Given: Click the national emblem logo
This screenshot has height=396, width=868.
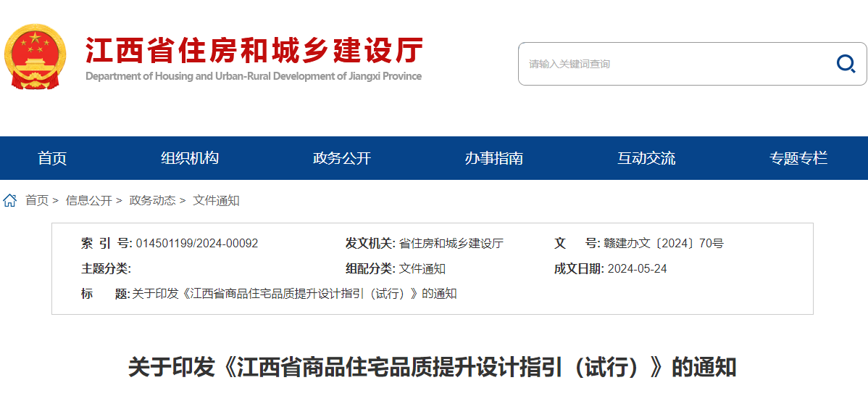Looking at the screenshot, I should pyautogui.click(x=35, y=57).
